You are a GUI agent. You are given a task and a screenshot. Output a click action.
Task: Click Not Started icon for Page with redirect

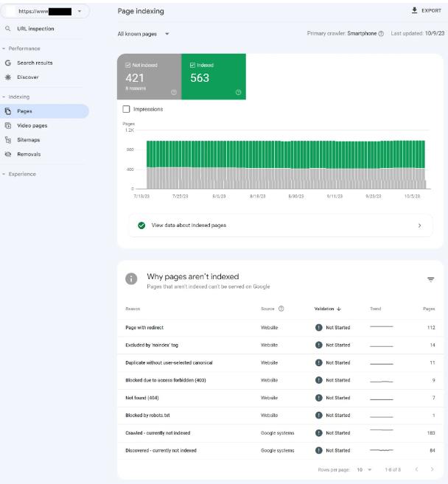pos(318,328)
